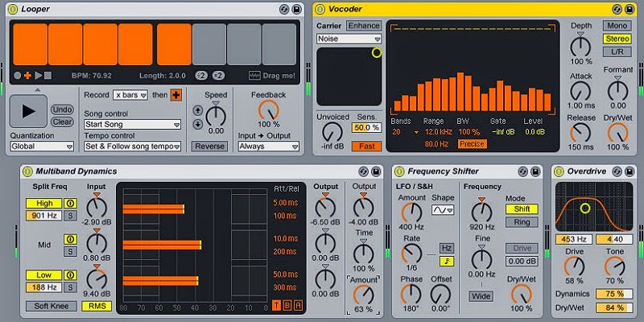
Task: Open LFO Shape waveform dropdown
Action: [x=442, y=210]
